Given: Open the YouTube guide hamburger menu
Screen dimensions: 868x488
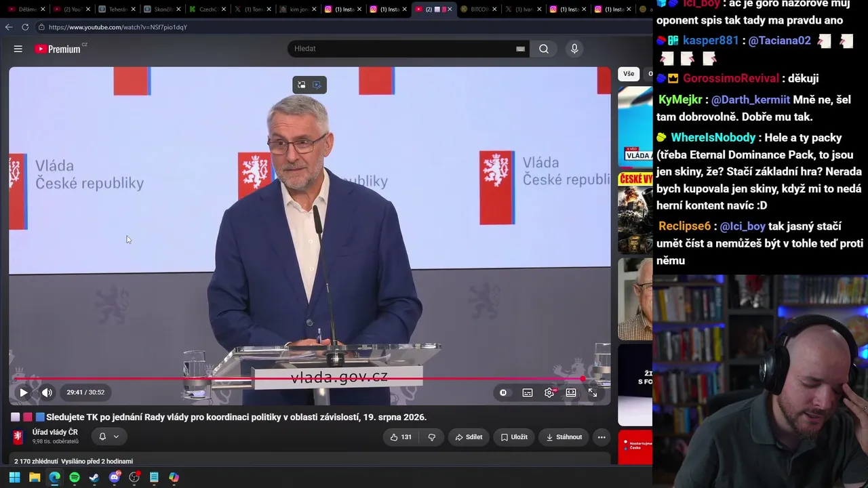Looking at the screenshot, I should coord(18,49).
